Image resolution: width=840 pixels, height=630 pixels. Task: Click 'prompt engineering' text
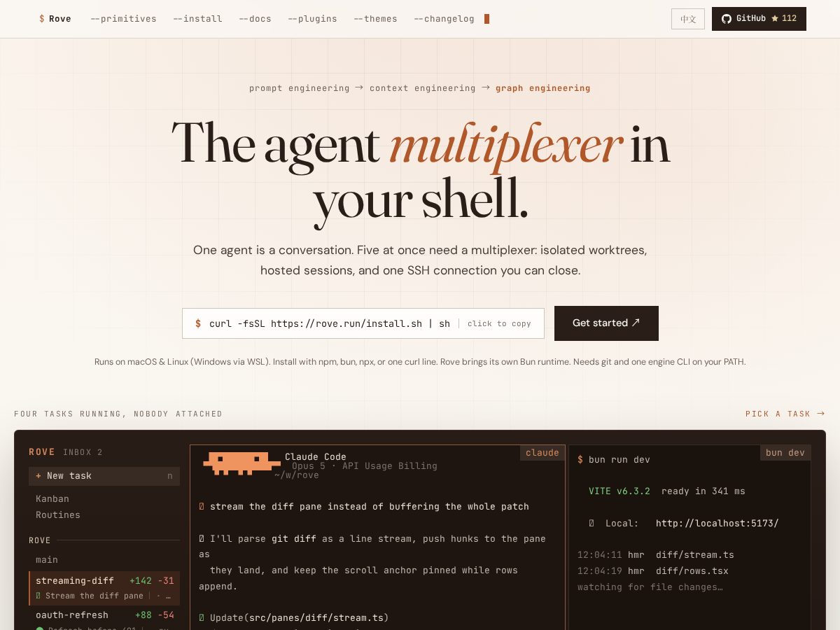coord(299,88)
